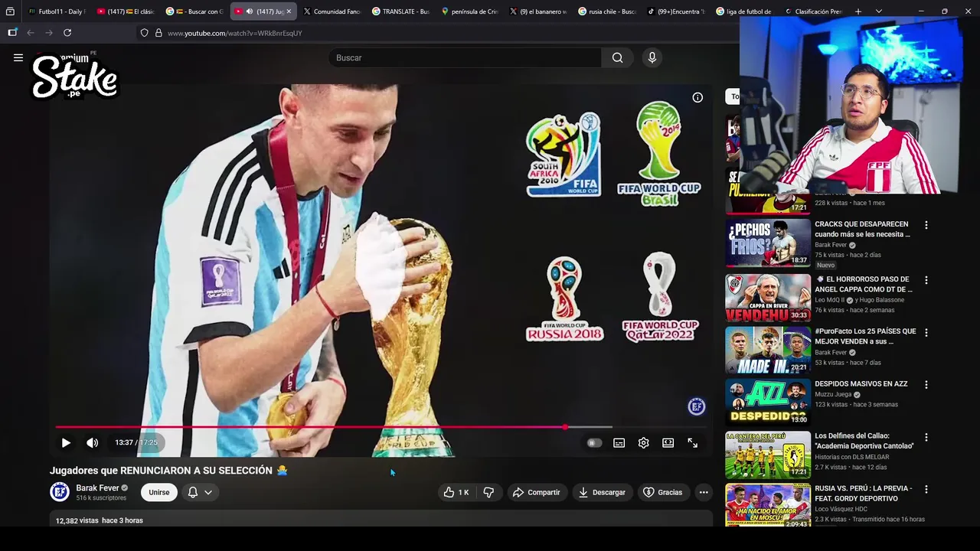This screenshot has height=551, width=980.
Task: Toggle the autoplay switch in player
Action: click(x=593, y=442)
